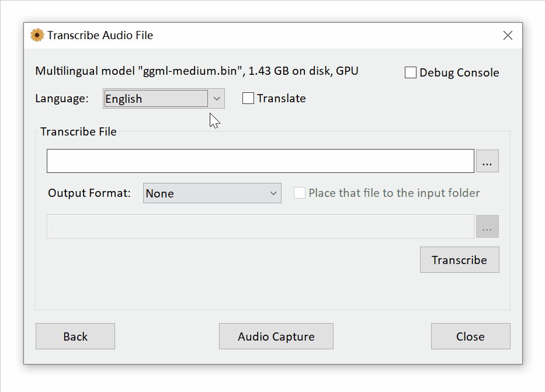Click the Transcribe File path input field
Viewport: 545px width, 392px height.
(x=260, y=161)
